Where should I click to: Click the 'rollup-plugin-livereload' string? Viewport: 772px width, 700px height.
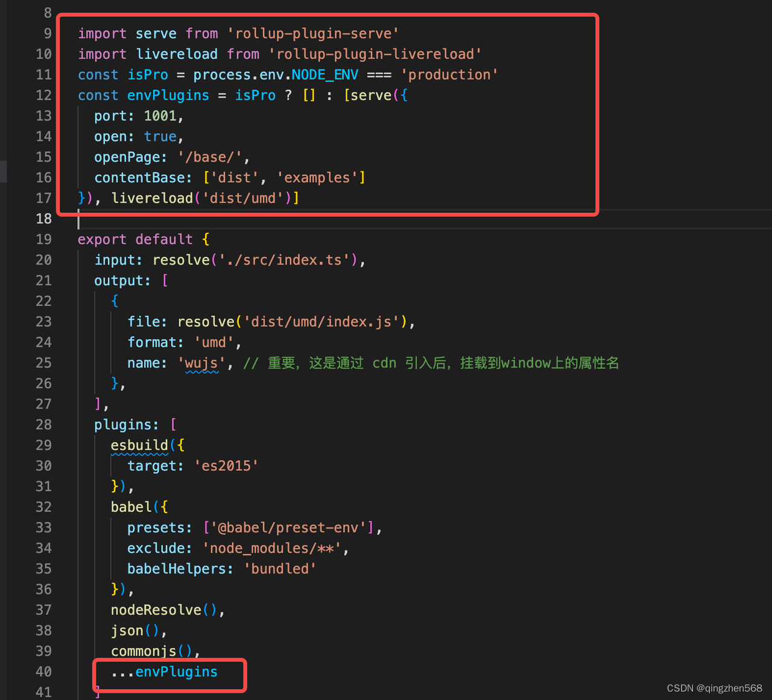pos(375,54)
